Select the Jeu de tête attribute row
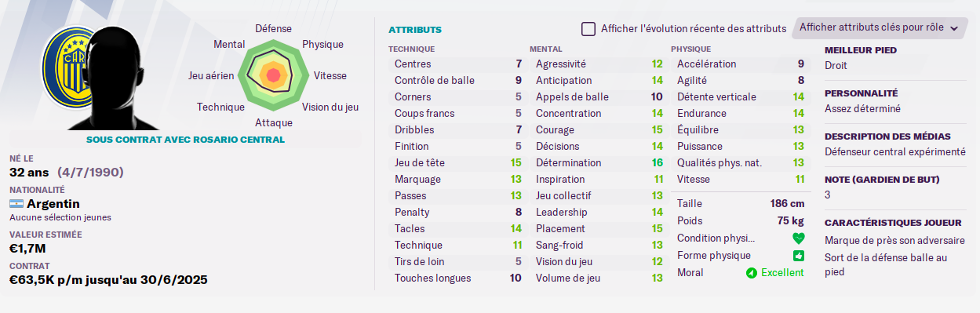 tap(456, 163)
